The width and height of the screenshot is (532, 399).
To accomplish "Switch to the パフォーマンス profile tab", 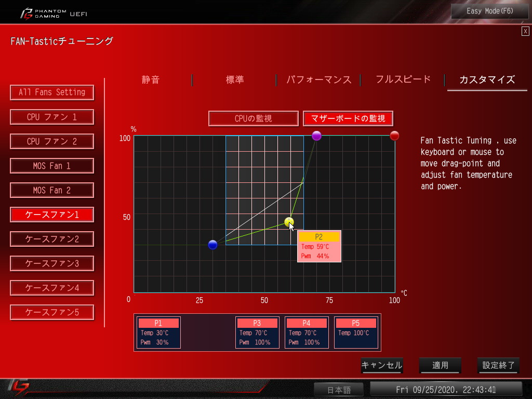I will pos(318,79).
